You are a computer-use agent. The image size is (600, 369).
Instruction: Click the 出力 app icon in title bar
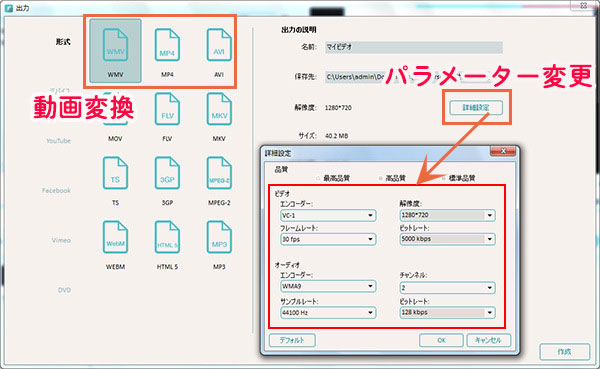8,8
